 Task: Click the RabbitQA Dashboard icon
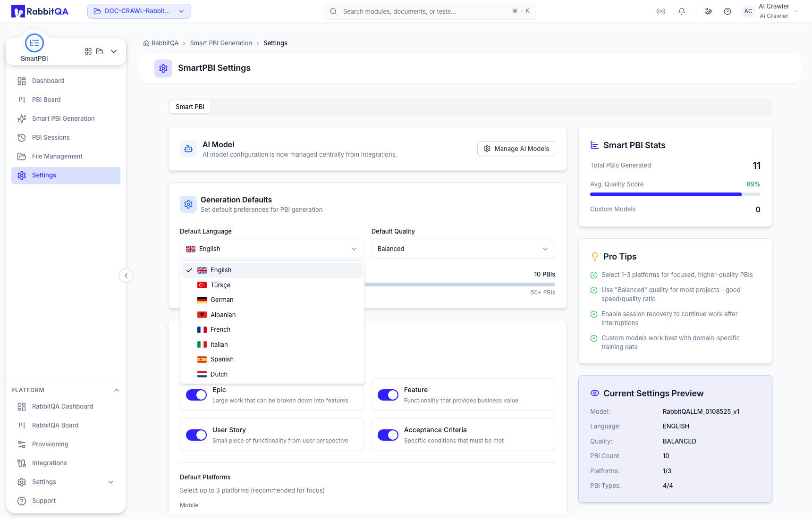click(22, 407)
